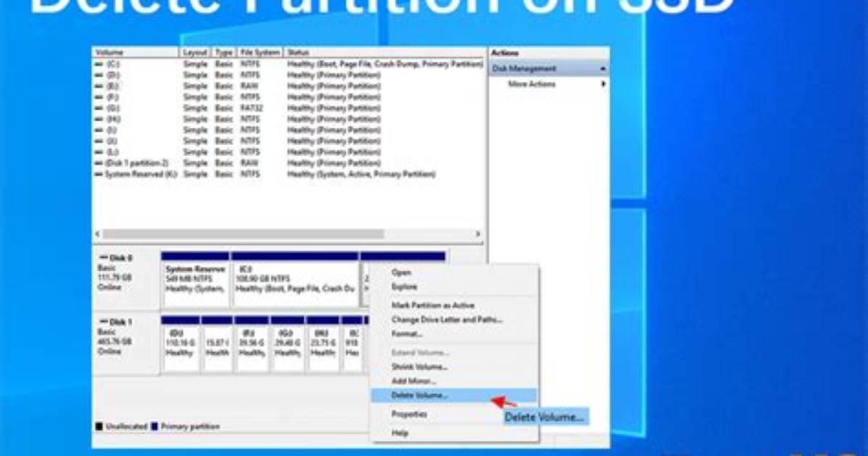Click More Actions in the Actions pane
Screen dimensions: 868x456
[531, 84]
